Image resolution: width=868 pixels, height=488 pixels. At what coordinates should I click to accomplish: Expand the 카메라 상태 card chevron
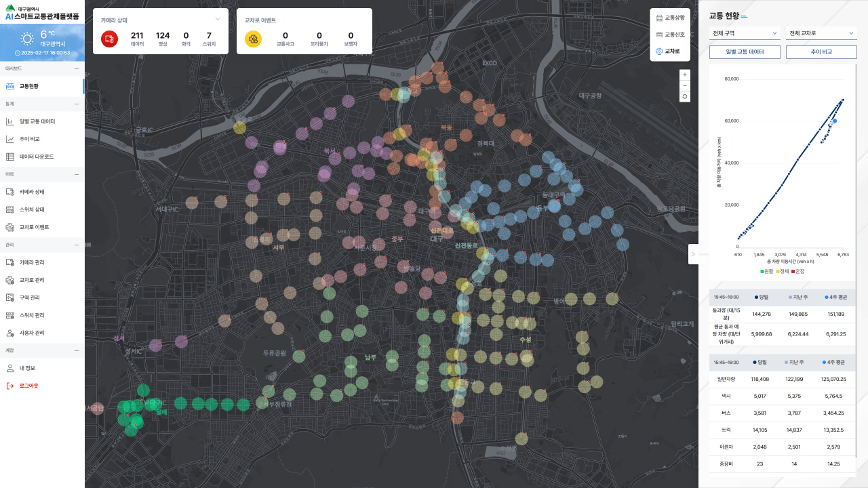[218, 20]
